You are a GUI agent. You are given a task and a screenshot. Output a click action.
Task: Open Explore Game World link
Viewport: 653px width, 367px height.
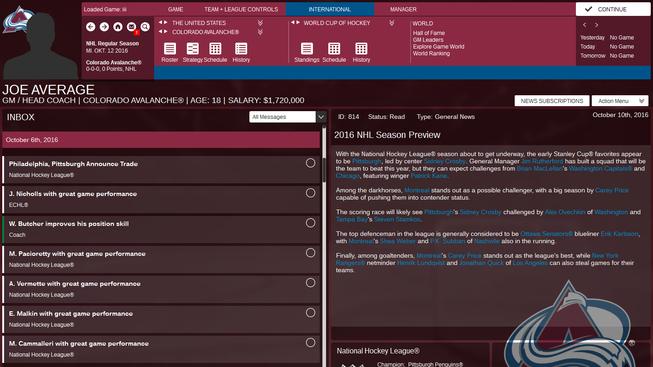[438, 47]
